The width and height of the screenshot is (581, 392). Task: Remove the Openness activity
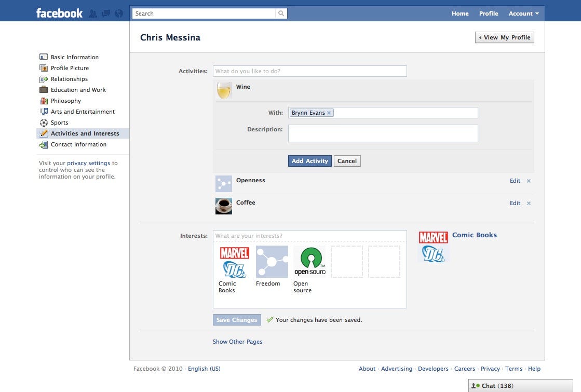(x=529, y=181)
